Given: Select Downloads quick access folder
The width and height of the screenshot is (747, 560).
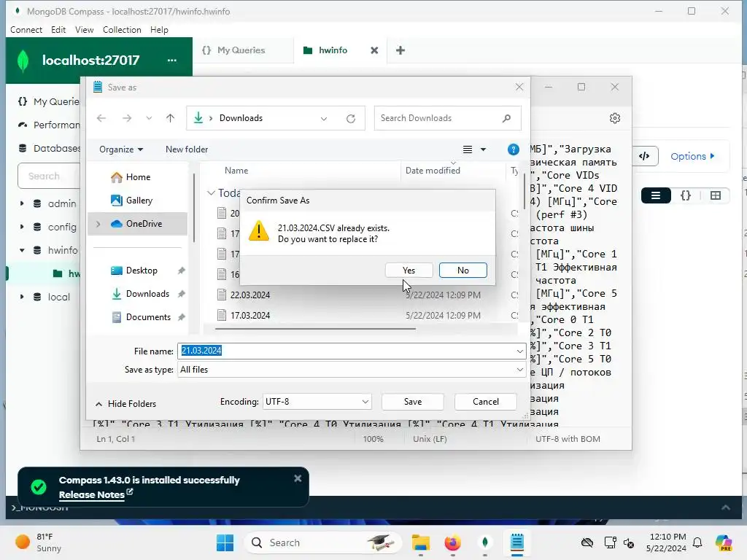Looking at the screenshot, I should pos(147,294).
